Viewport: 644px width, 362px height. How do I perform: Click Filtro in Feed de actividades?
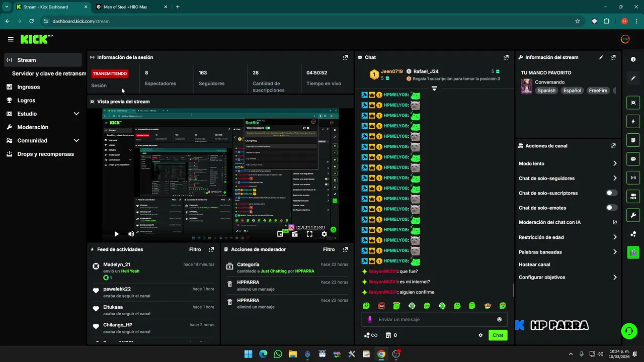click(x=195, y=249)
